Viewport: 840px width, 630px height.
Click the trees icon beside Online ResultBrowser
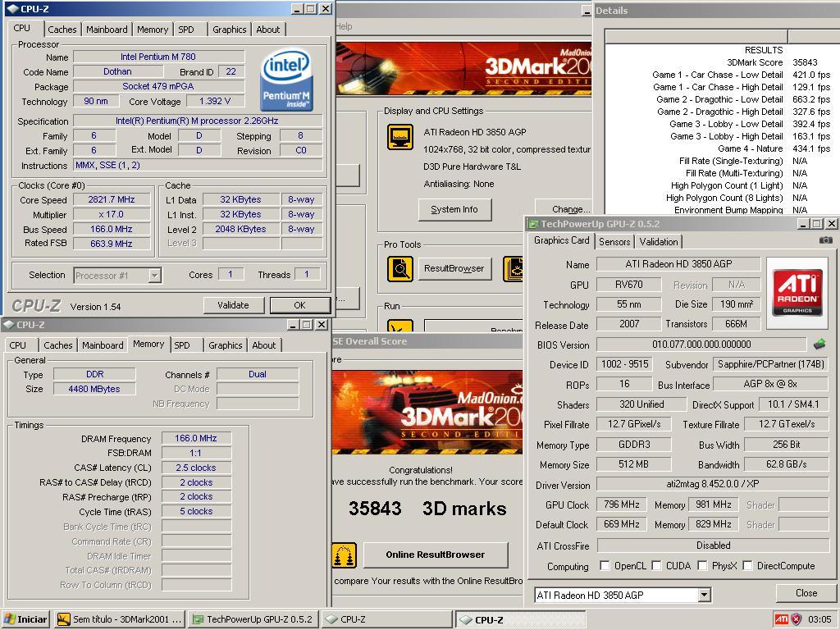point(344,555)
